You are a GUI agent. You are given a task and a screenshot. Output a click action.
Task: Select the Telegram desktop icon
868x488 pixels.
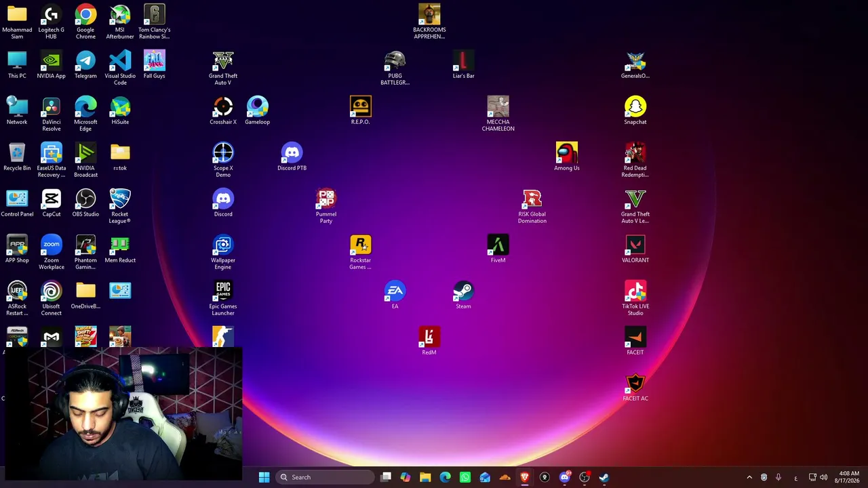85,64
